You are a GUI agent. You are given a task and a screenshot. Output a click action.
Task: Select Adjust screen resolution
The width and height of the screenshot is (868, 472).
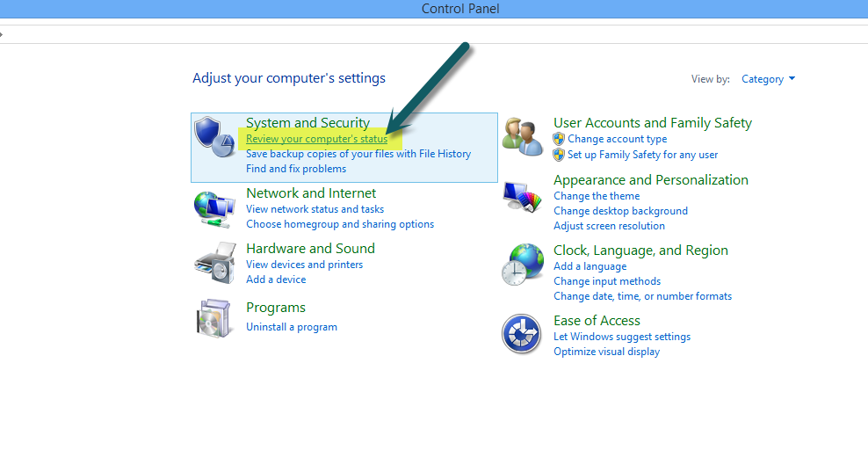point(609,226)
